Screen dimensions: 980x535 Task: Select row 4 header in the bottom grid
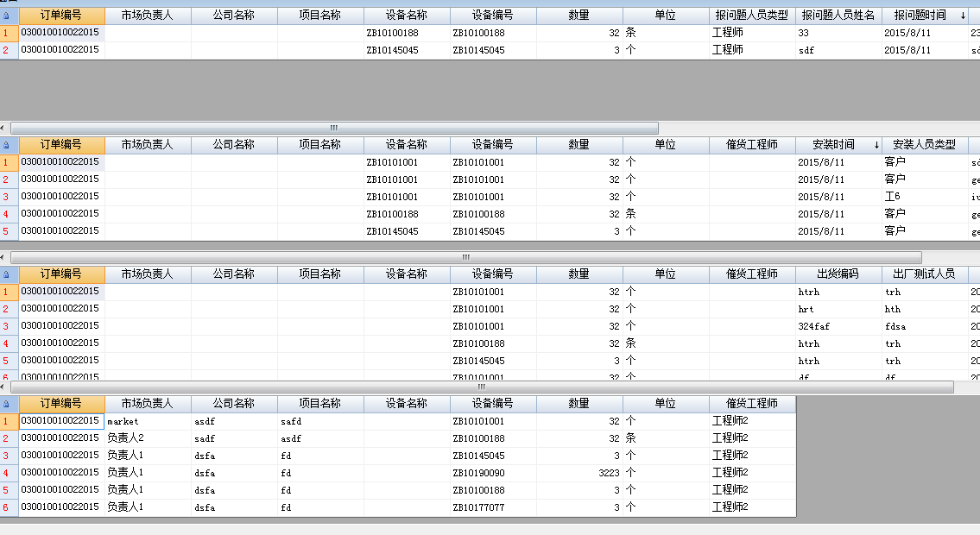pos(6,473)
